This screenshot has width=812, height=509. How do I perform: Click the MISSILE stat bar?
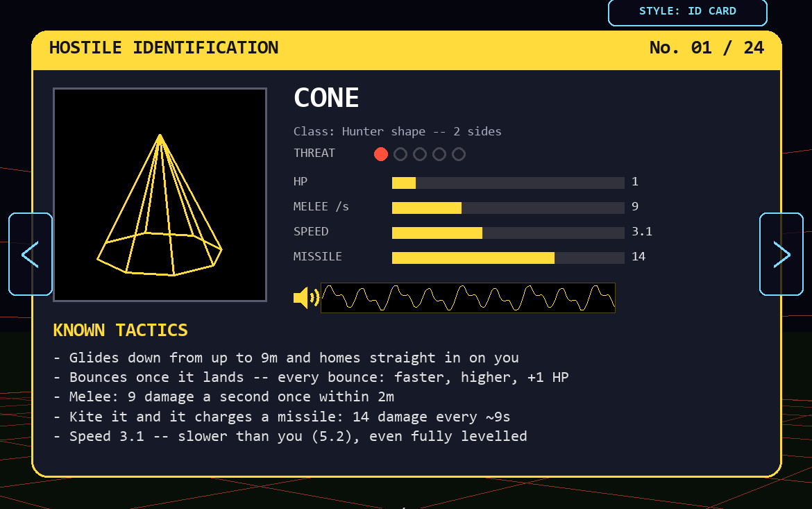[508, 257]
